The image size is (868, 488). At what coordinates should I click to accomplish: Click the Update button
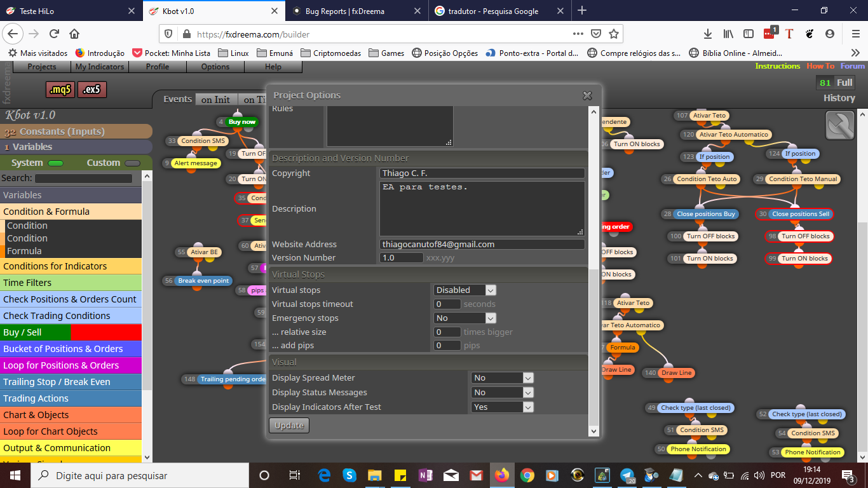[289, 425]
